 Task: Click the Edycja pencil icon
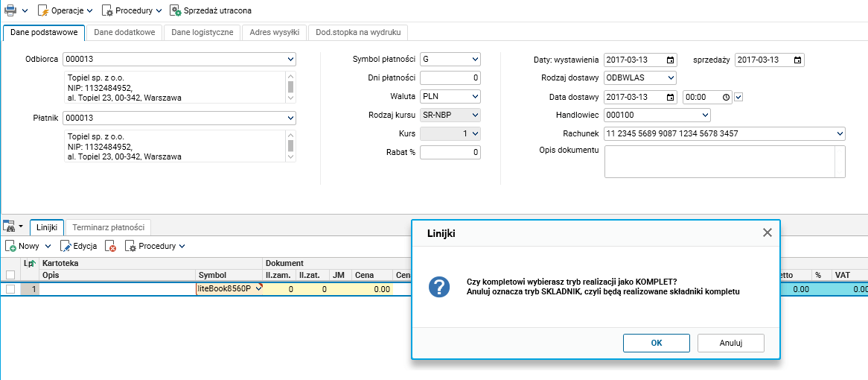click(x=66, y=246)
